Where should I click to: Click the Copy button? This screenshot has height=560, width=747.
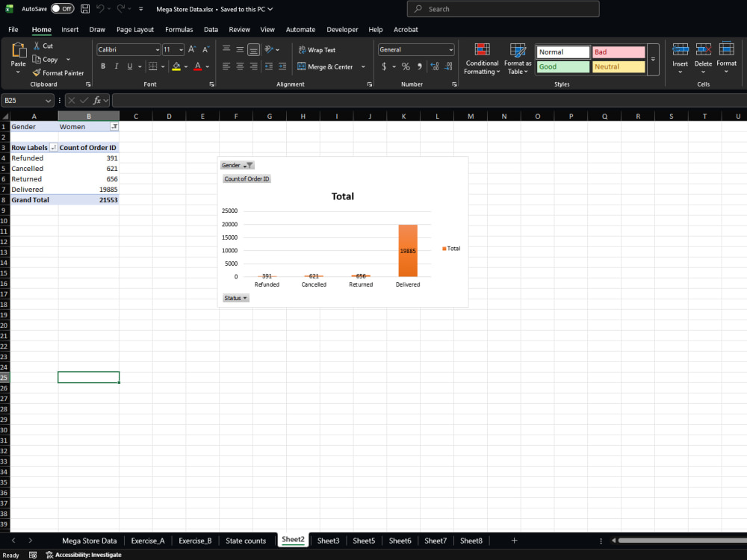click(46, 60)
